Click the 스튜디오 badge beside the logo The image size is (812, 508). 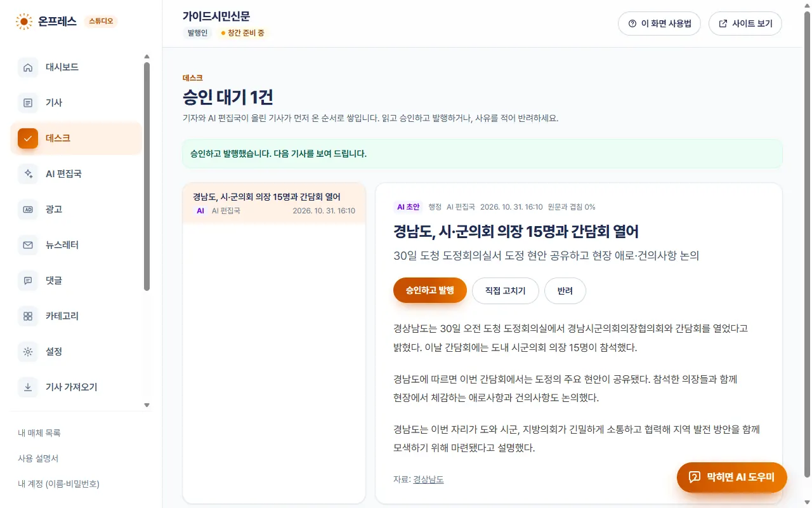point(101,22)
